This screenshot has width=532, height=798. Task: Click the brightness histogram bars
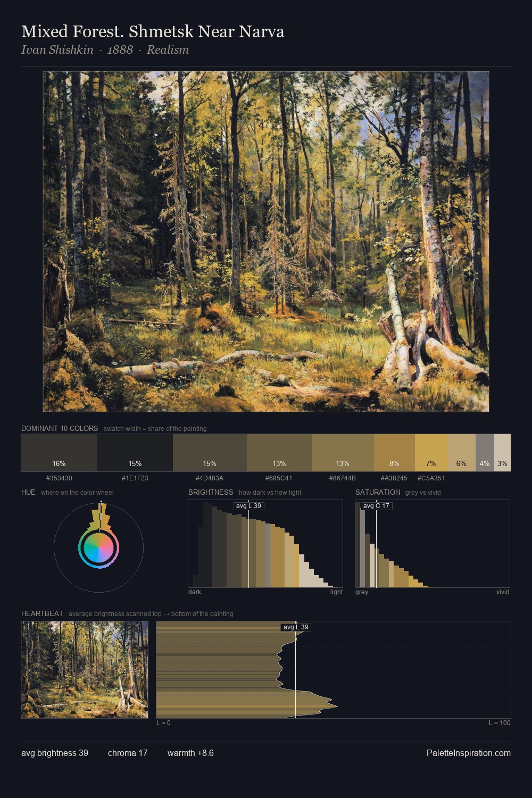point(265,544)
